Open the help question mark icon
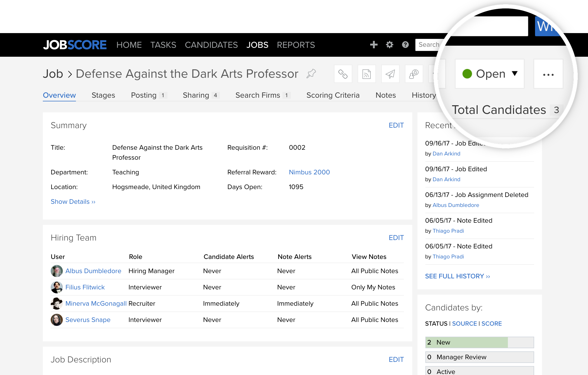This screenshot has width=588, height=375. [x=405, y=45]
